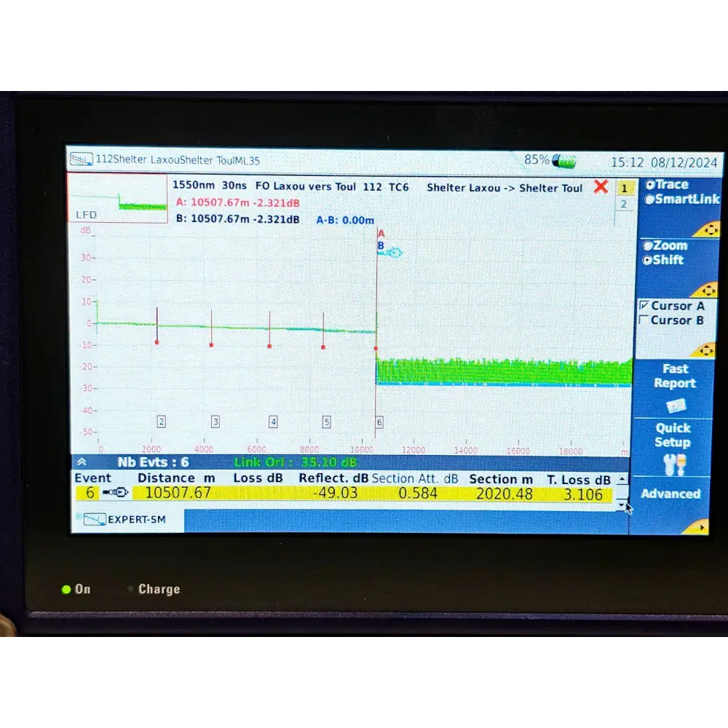Click the Quick Setup tools icon

point(674,464)
